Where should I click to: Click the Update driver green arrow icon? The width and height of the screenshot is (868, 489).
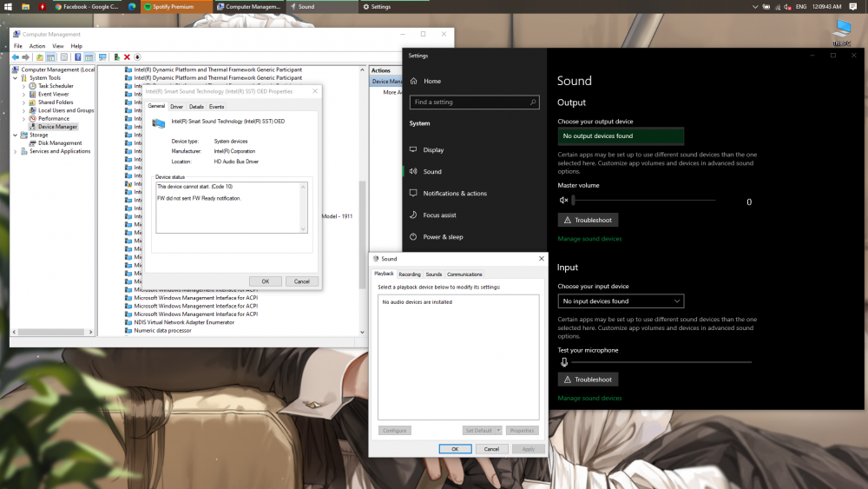point(117,57)
